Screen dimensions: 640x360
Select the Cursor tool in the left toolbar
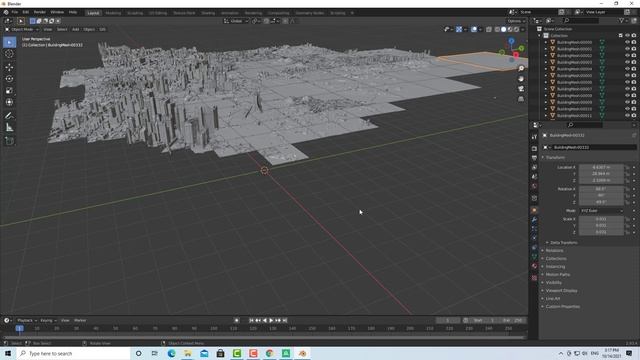pyautogui.click(x=9, y=54)
